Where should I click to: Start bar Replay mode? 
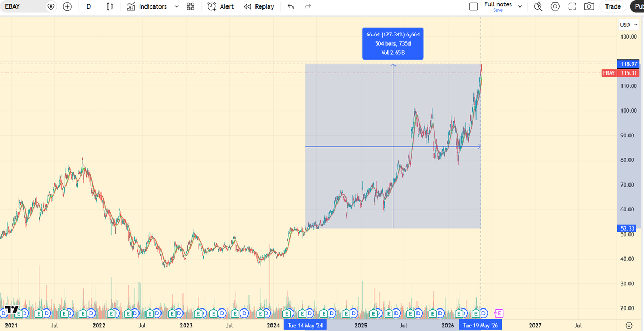[x=259, y=6]
